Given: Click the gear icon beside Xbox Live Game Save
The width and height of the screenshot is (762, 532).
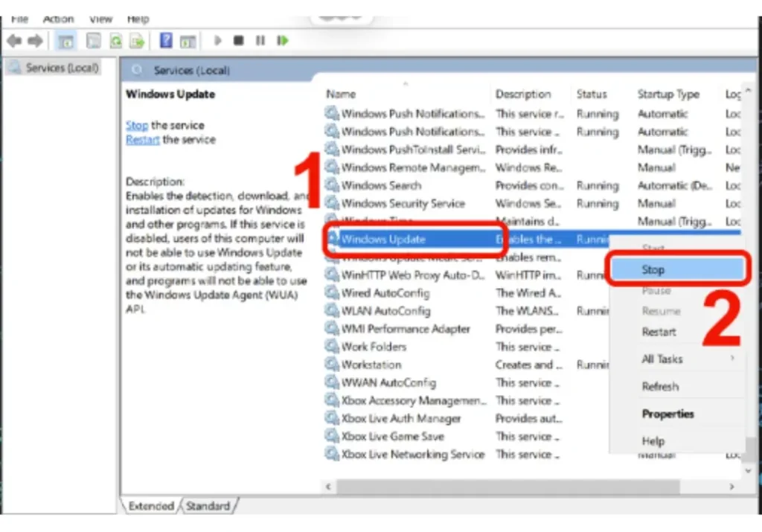Looking at the screenshot, I should (332, 436).
